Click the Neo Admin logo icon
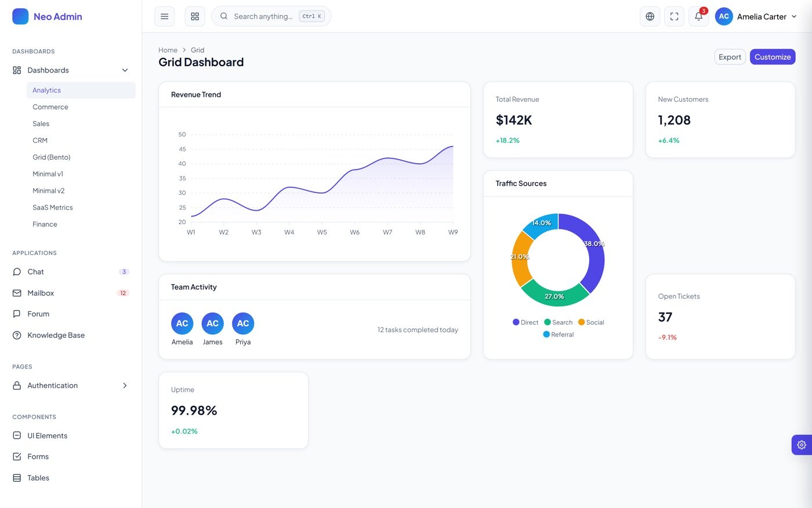812x508 pixels. click(x=20, y=16)
